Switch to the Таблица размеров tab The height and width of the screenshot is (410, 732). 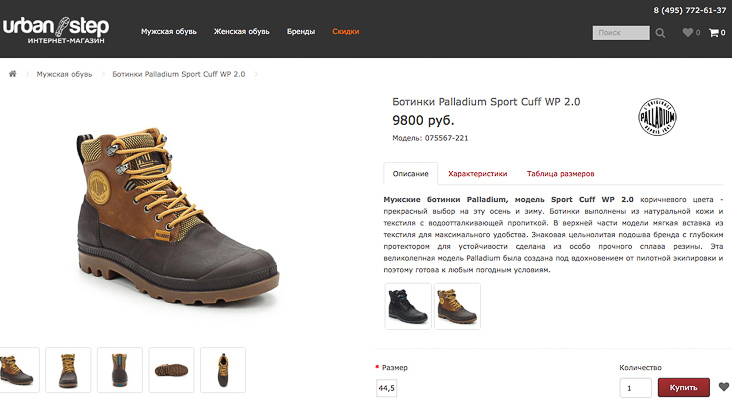(x=560, y=174)
